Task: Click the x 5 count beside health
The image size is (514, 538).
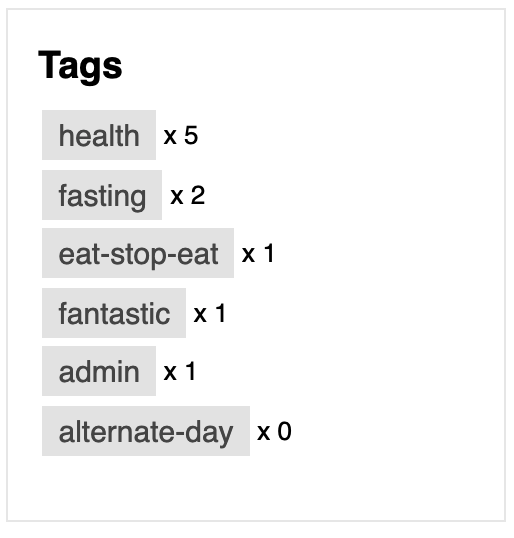Action: point(181,135)
